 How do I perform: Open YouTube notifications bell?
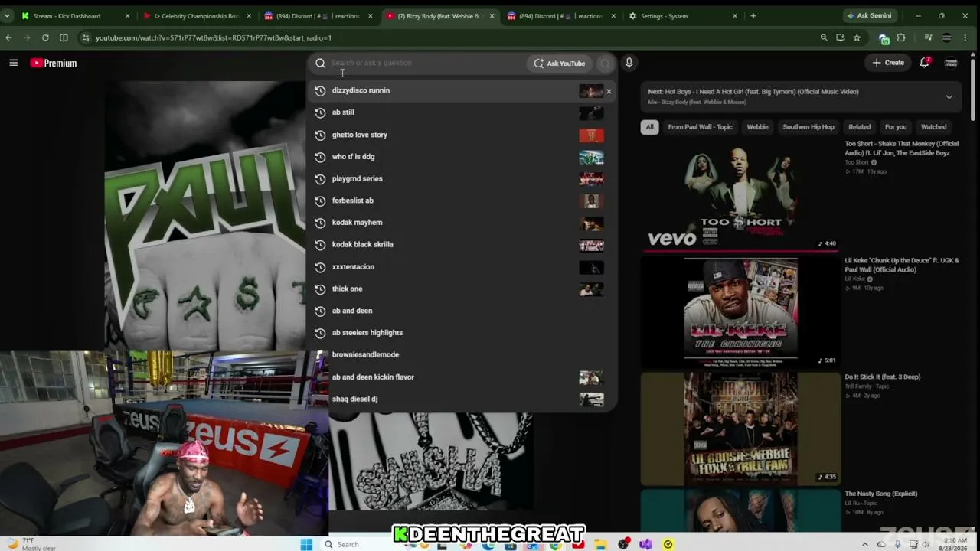coord(925,63)
